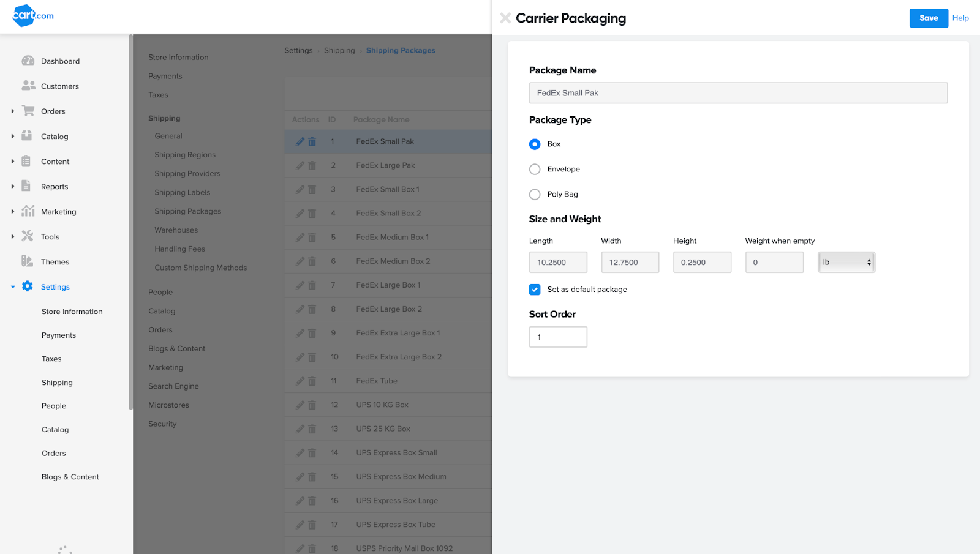Screen dimensions: 980x554
Task: Open Microstores settings menu item
Action: point(168,405)
